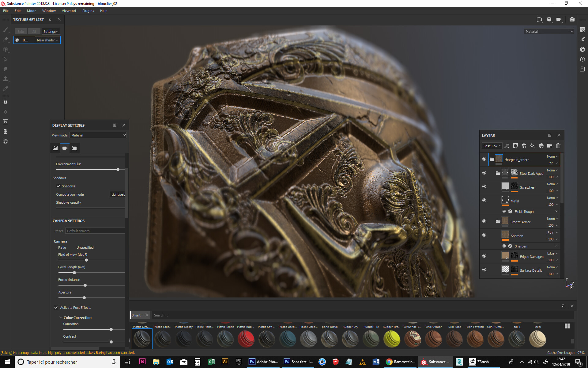Screen dimensions: 588x368
Task: Open Ldge blend mode for Edges Damages
Action: click(552, 253)
